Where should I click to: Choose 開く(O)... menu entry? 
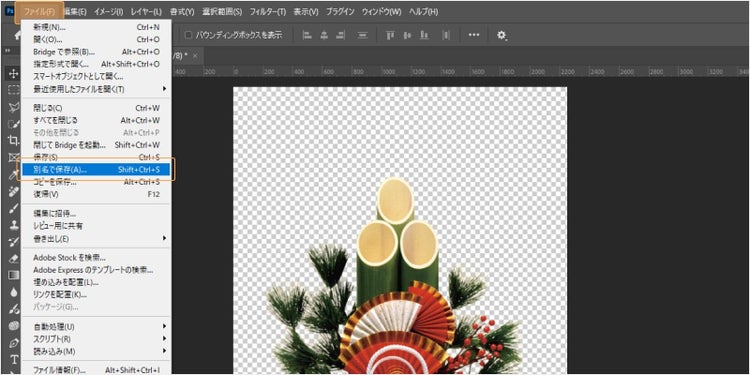pyautogui.click(x=96, y=40)
